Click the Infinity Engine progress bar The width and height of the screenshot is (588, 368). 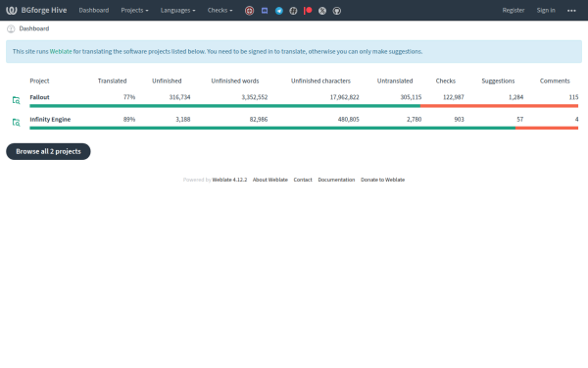[304, 128]
